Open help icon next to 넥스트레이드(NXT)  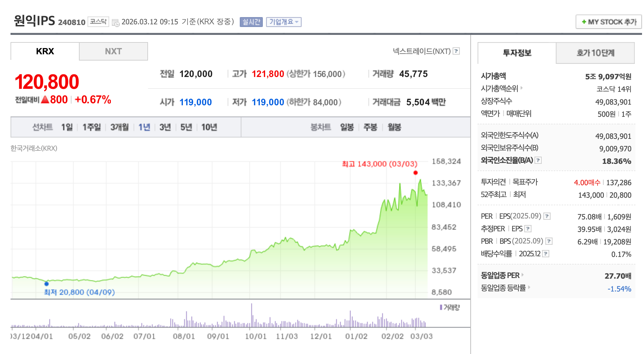click(x=456, y=51)
